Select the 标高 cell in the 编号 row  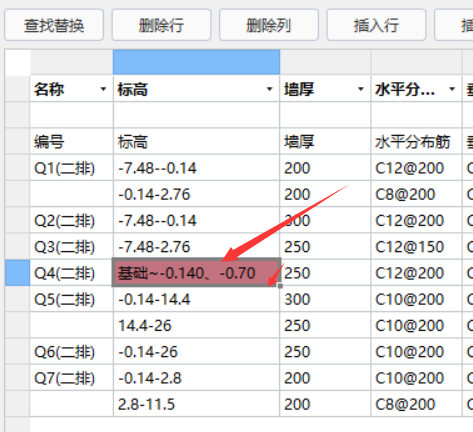pos(196,142)
